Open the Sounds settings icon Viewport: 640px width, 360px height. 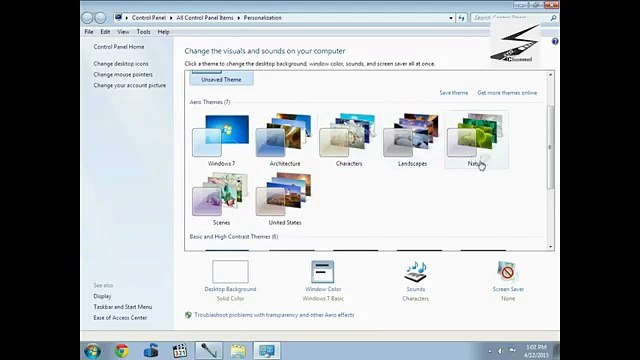pyautogui.click(x=416, y=272)
